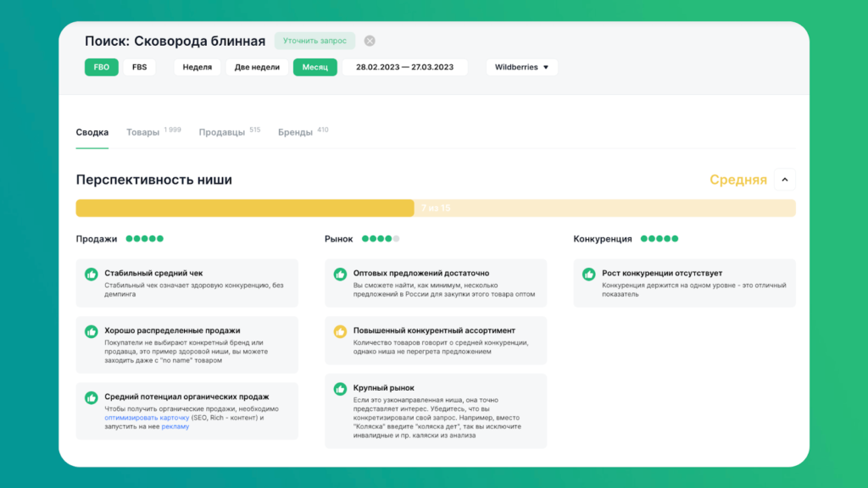Click thumbs-up icon beside Стабильный средний чек
The image size is (868, 488).
click(92, 274)
